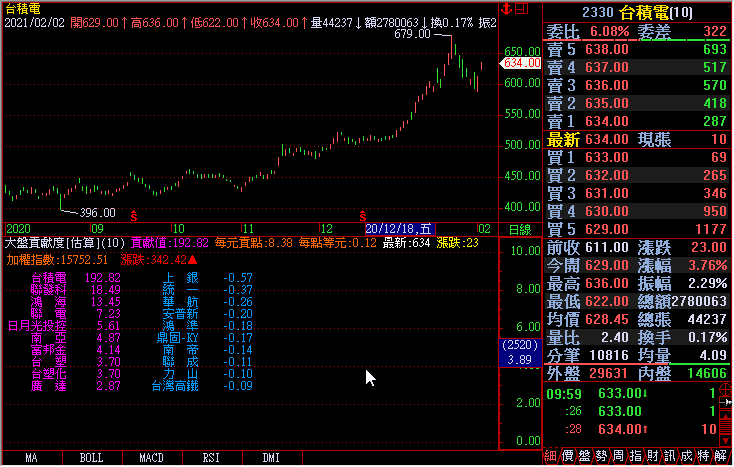Click the 日線 daily chart period button
Viewport: 734px width, 467px height.
click(x=520, y=229)
